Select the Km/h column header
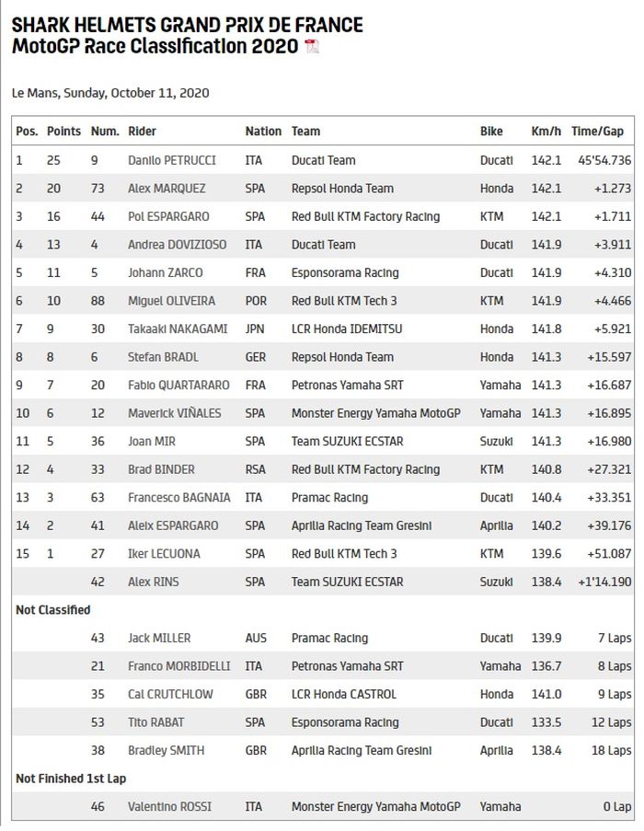Image resolution: width=644 pixels, height=831 pixels. pos(546,132)
